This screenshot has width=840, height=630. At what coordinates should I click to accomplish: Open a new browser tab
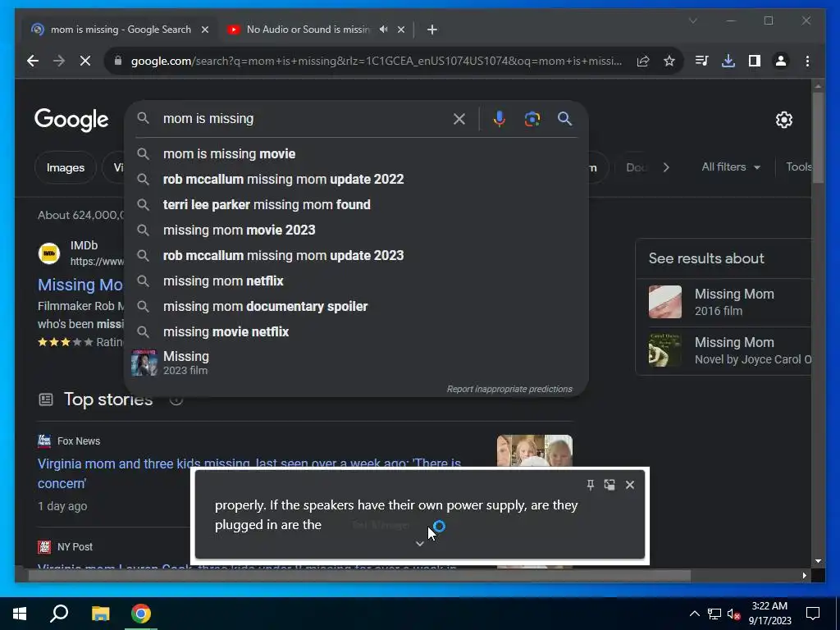click(x=432, y=30)
